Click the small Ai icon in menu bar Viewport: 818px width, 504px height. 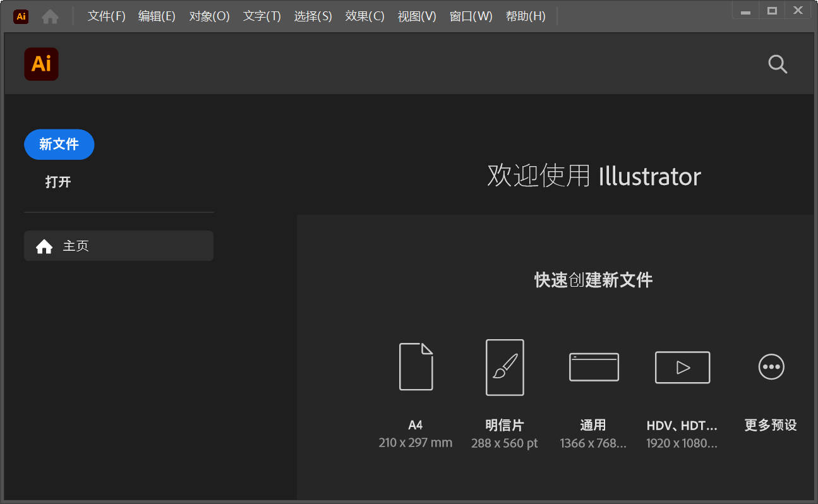click(x=21, y=16)
